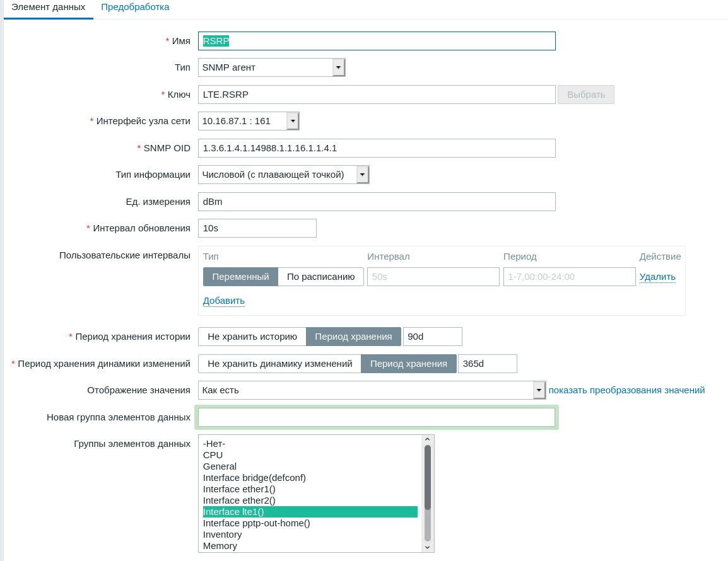728x561 pixels.
Task: Open показать преобразования значений link
Action: coord(626,390)
